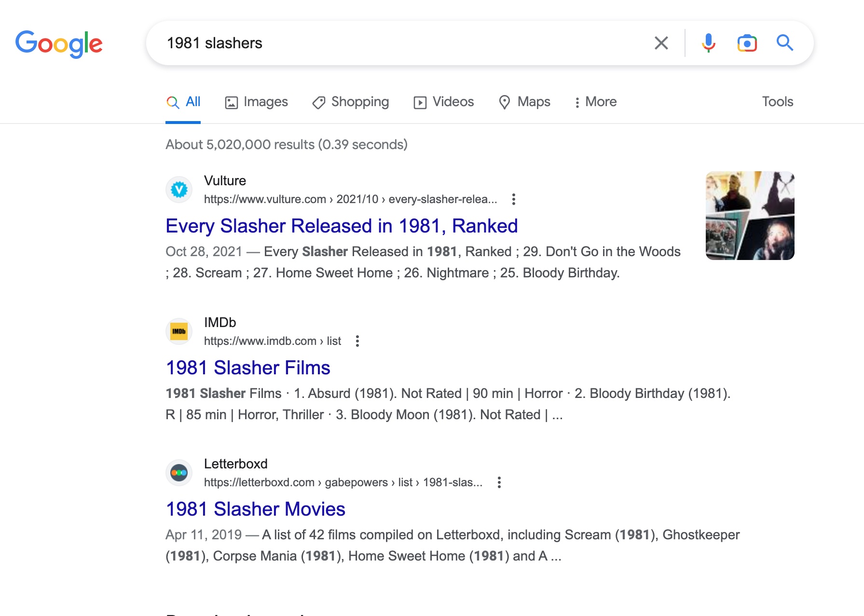Viewport: 864px width, 616px height.
Task: Open Google Lens camera search
Action: tap(747, 43)
